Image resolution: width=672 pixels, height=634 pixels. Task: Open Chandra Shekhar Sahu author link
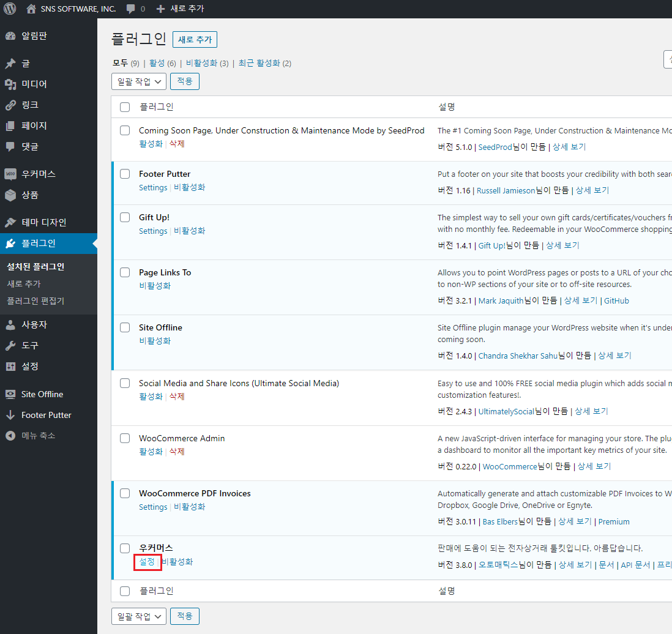[518, 356]
